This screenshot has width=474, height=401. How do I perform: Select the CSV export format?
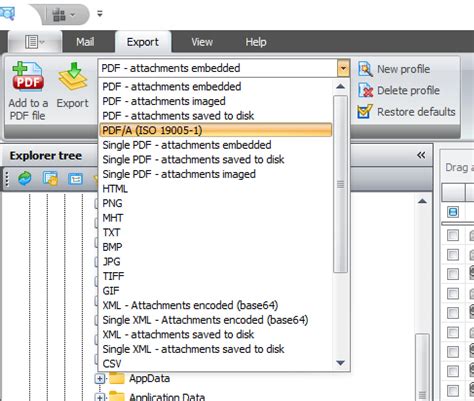tap(215, 364)
